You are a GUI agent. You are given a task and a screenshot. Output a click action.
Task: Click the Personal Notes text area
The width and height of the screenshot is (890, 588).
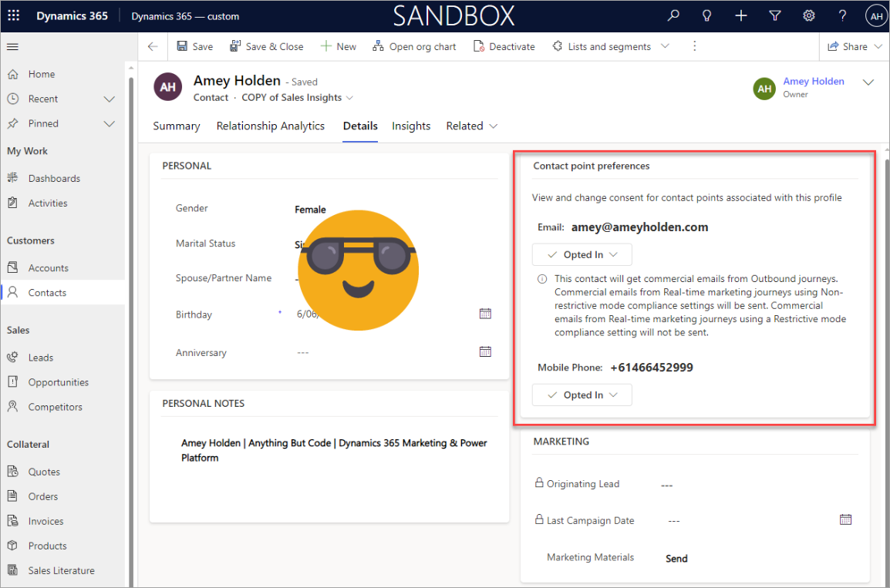(x=334, y=450)
